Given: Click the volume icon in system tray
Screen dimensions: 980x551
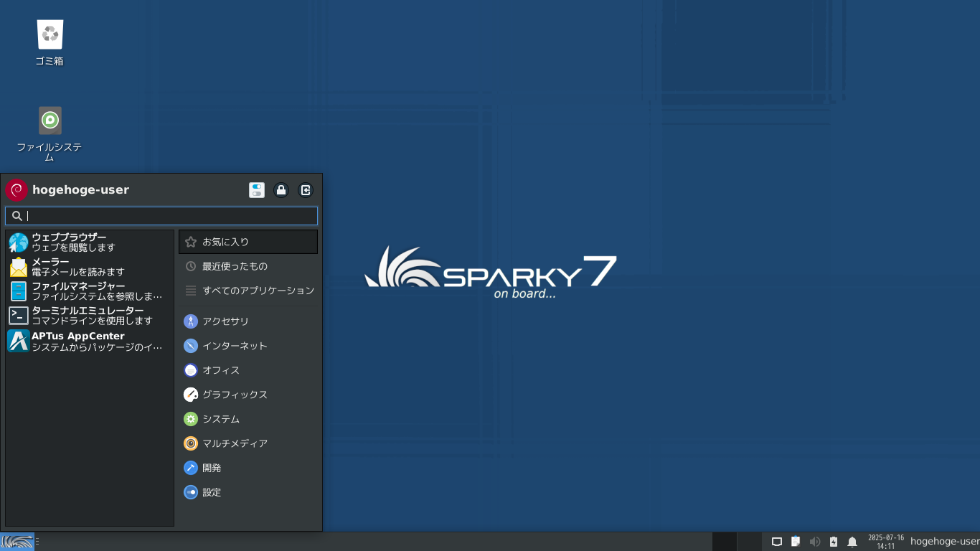Looking at the screenshot, I should coord(815,541).
